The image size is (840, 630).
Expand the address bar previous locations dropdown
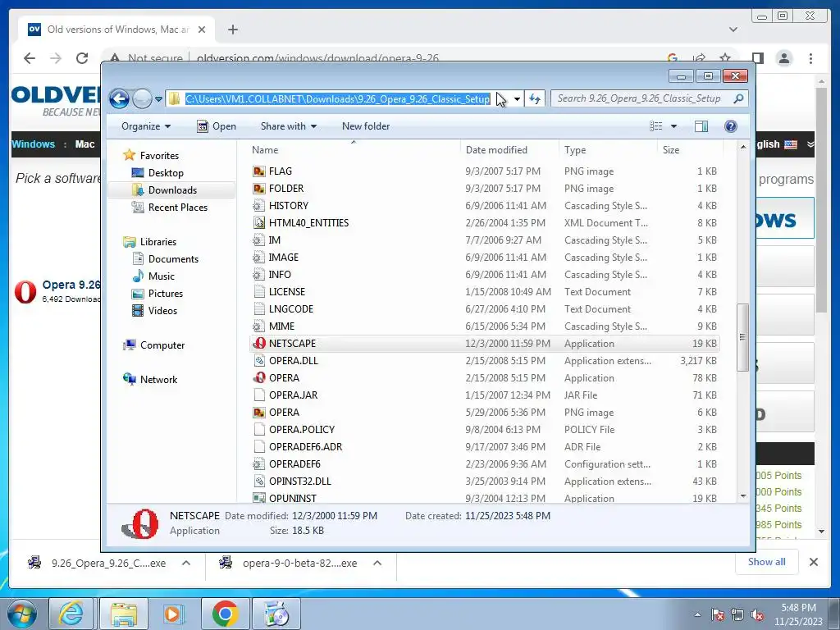pos(517,99)
